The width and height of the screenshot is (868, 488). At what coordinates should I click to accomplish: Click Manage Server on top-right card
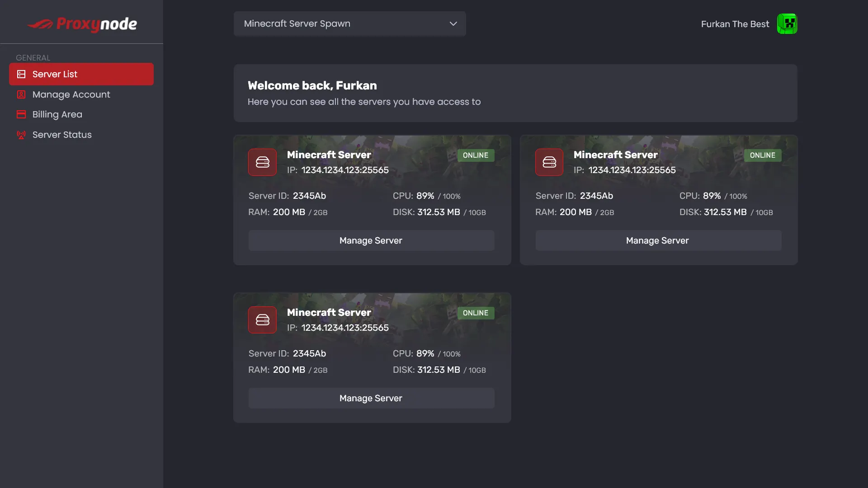click(x=658, y=240)
